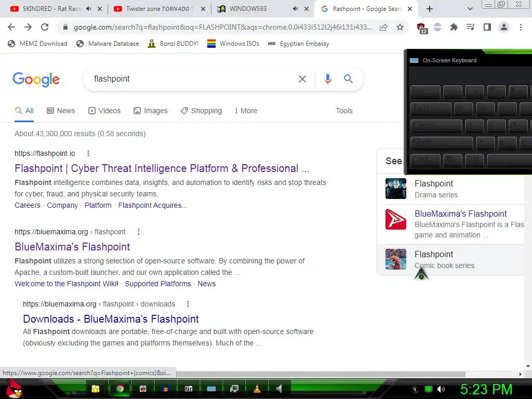The width and height of the screenshot is (532, 399).
Task: Open the Angry Birds start button
Action: 14,389
